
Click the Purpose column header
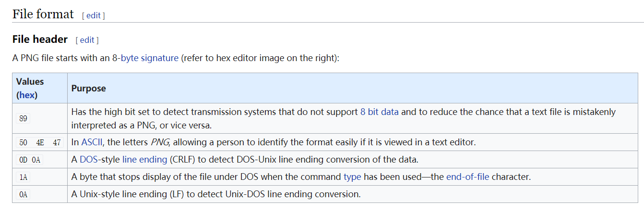[89, 89]
